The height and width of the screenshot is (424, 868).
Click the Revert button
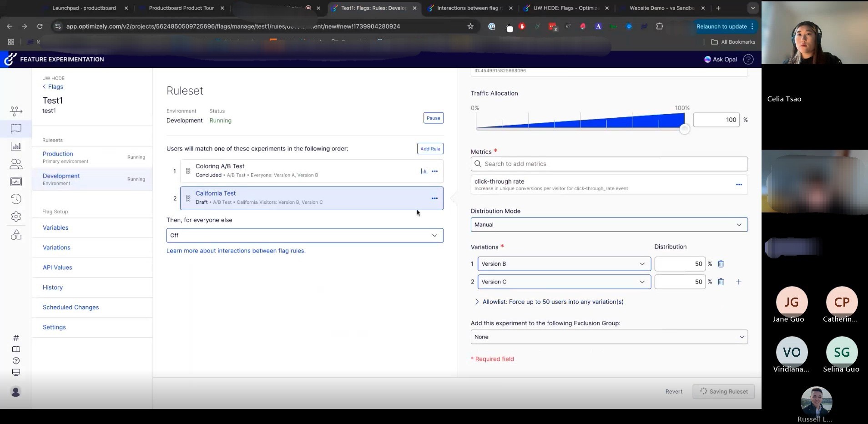(674, 392)
